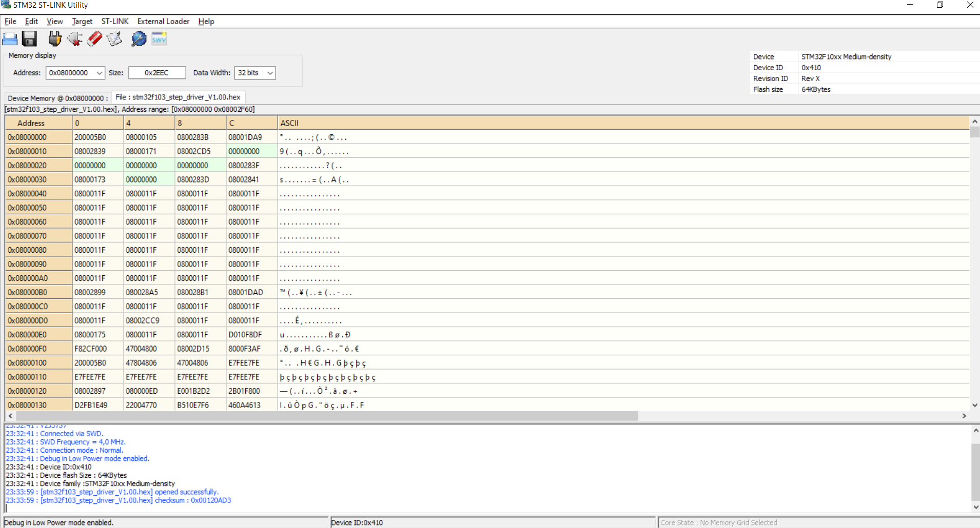The width and height of the screenshot is (980, 528).
Task: Open the Help menu
Action: 206,22
